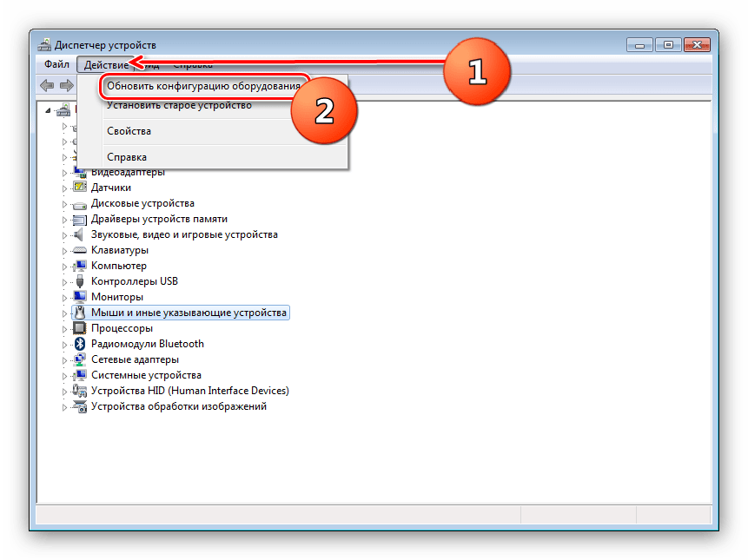Expand the Мониторы category arrow
Image resolution: width=748 pixels, height=560 pixels.
coord(64,297)
